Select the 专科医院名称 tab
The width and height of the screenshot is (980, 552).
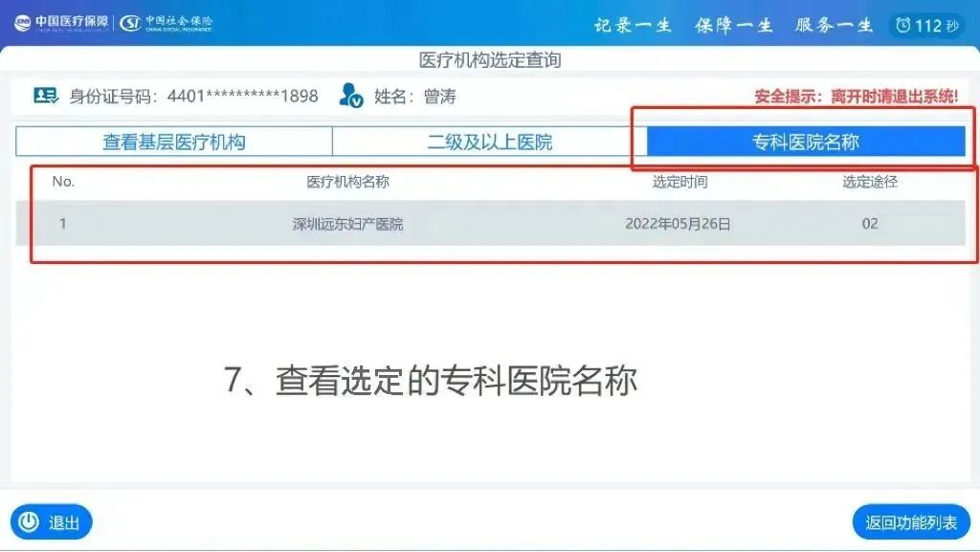point(806,142)
